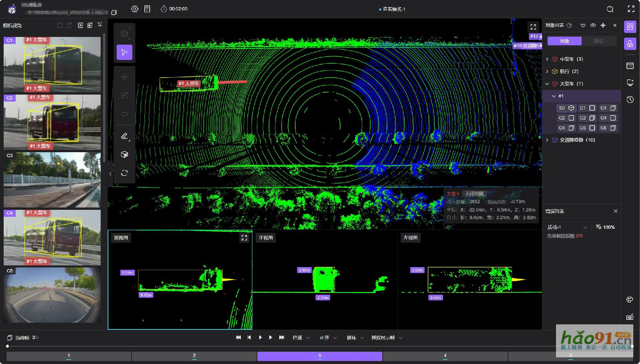Switch to the 对象 tab
This screenshot has width=640, height=364.
564,41
